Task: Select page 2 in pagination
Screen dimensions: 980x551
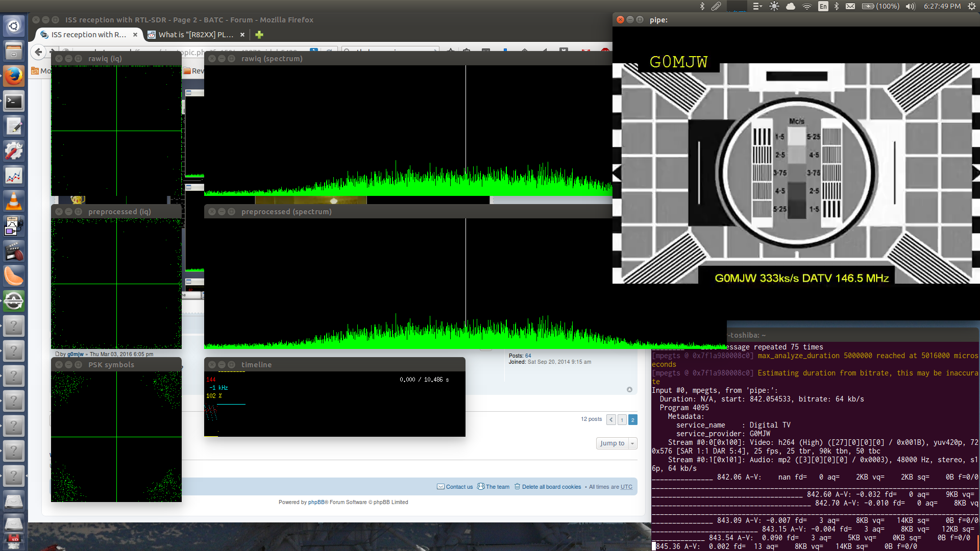Action: [632, 419]
